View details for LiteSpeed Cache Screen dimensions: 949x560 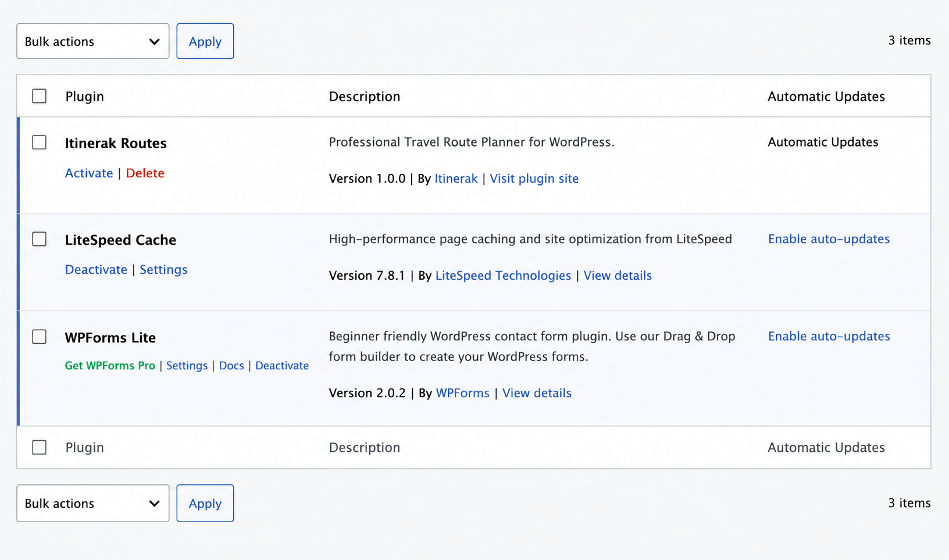(x=618, y=276)
